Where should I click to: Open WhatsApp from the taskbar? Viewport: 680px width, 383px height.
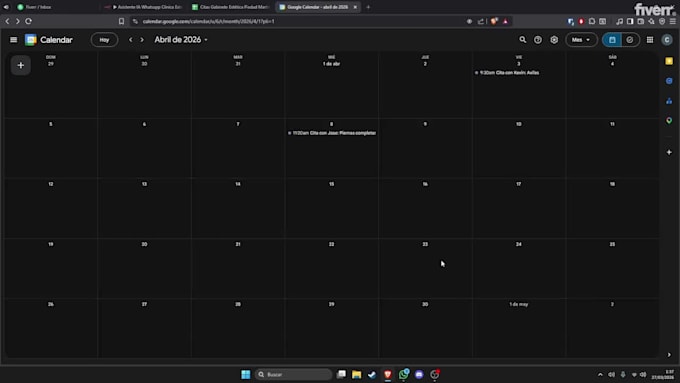[x=404, y=374]
